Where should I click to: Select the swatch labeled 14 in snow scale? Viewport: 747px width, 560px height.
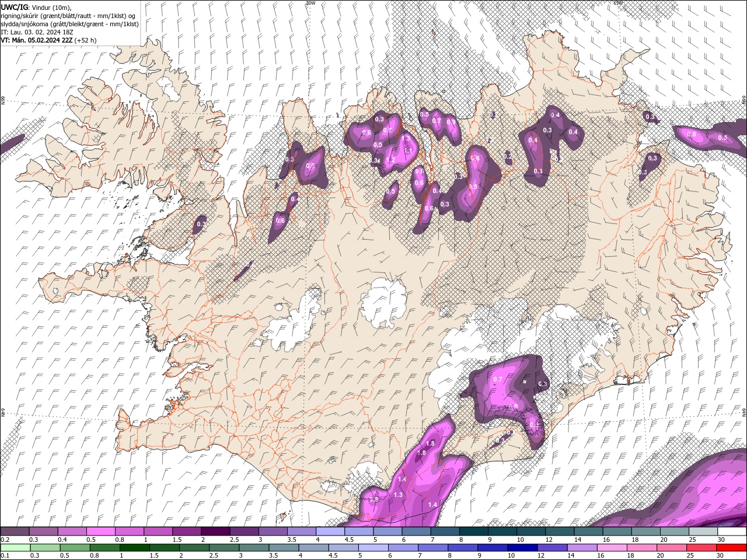coord(589,531)
